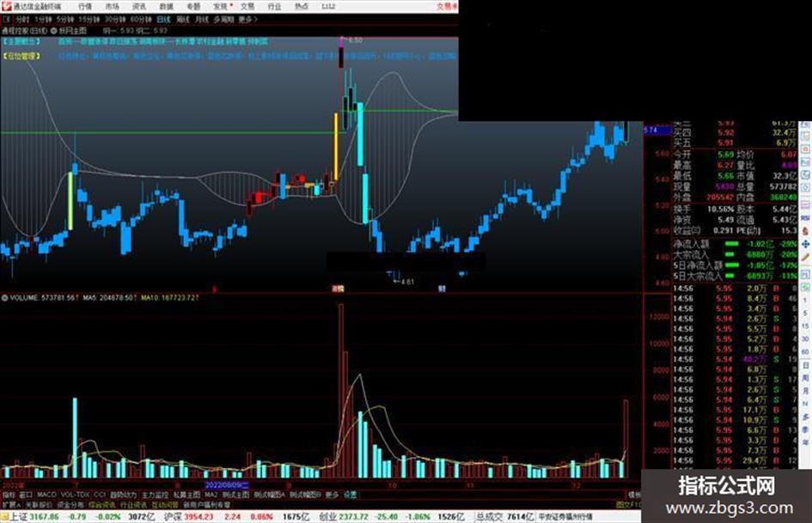The width and height of the screenshot is (812, 523).
Task: Select 年 period in right sidebar
Action: tap(805, 441)
